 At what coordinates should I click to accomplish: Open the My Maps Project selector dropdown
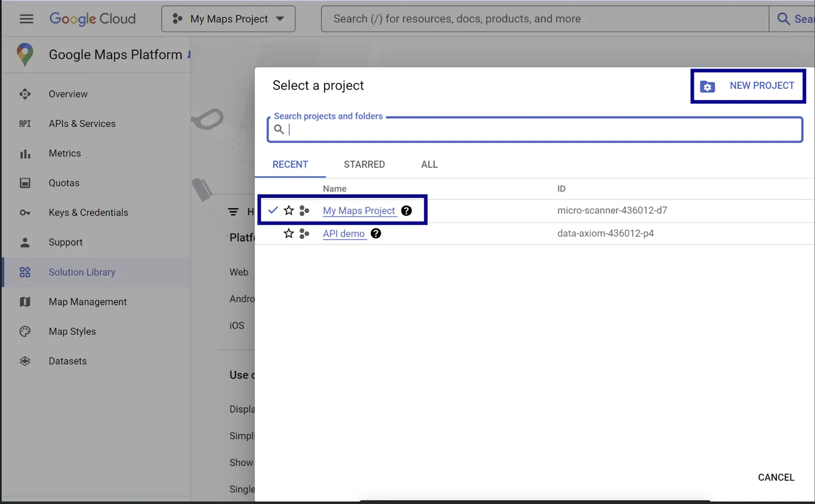(228, 19)
